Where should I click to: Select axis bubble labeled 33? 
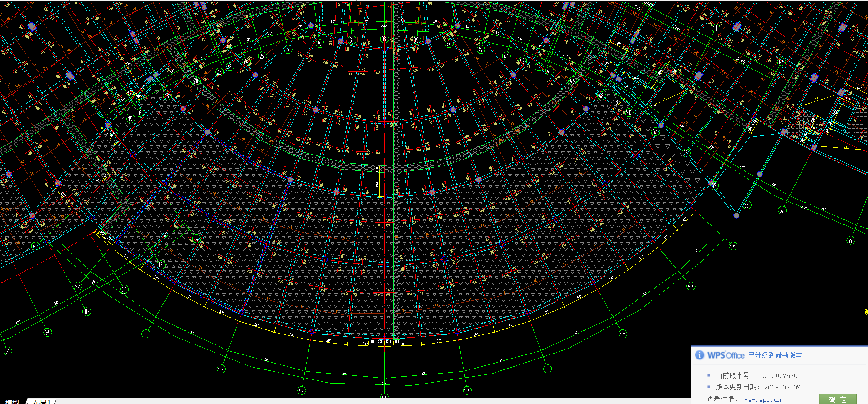pyautogui.click(x=384, y=39)
